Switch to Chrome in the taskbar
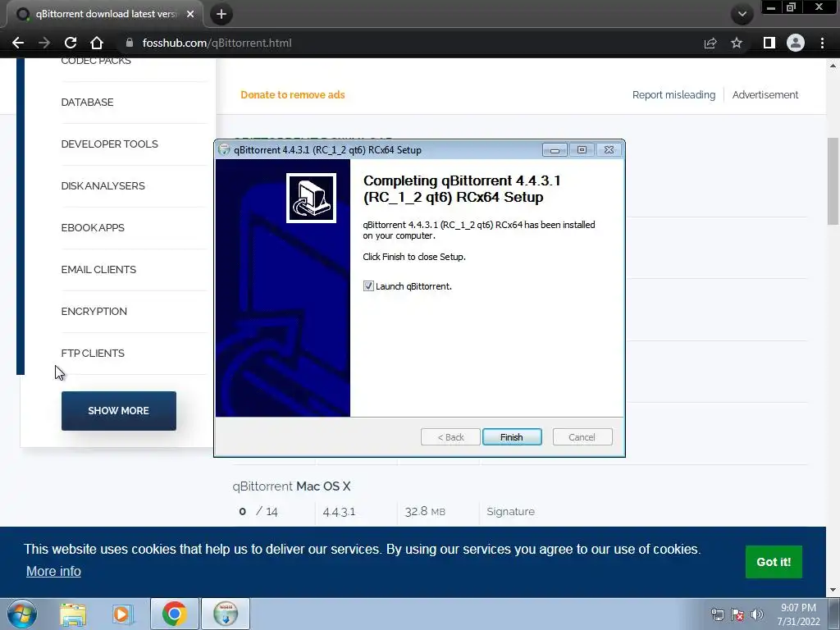Viewport: 840px width, 630px height. click(x=174, y=614)
